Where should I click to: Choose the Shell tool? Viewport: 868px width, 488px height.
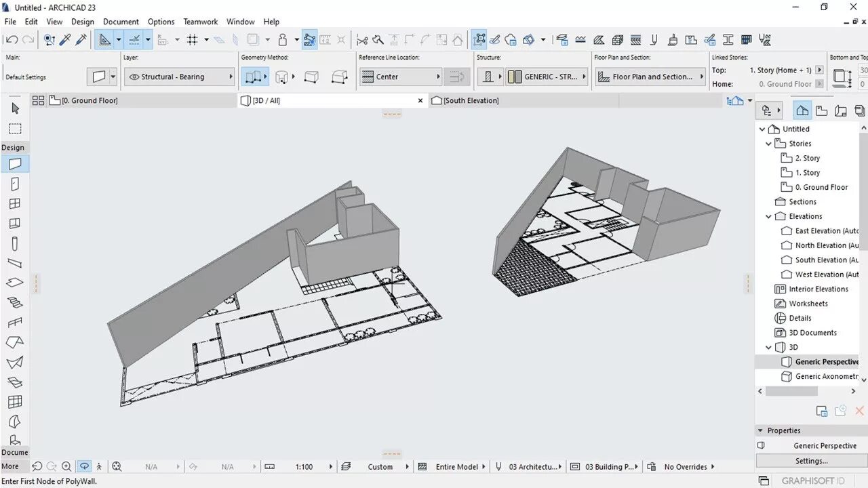click(15, 363)
